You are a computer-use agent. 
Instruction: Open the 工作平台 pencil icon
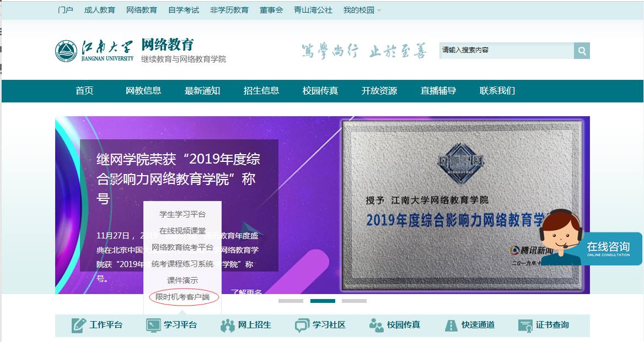[x=79, y=325]
